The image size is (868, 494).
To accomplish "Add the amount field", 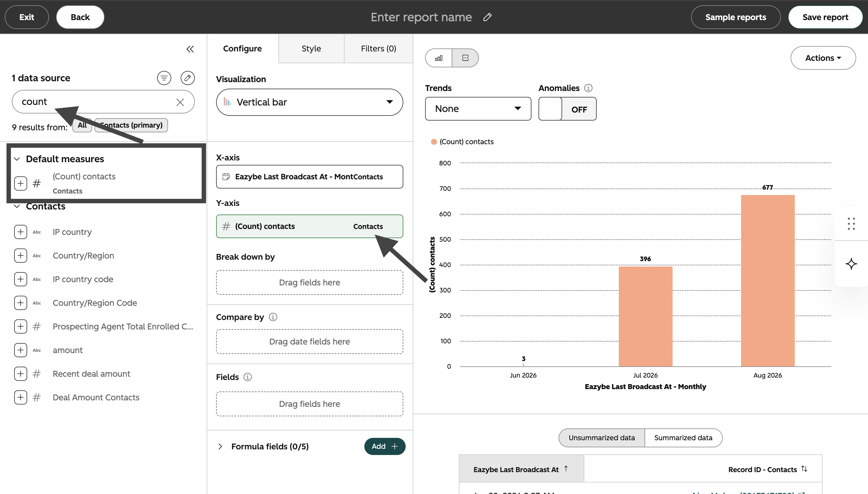I will pyautogui.click(x=21, y=350).
